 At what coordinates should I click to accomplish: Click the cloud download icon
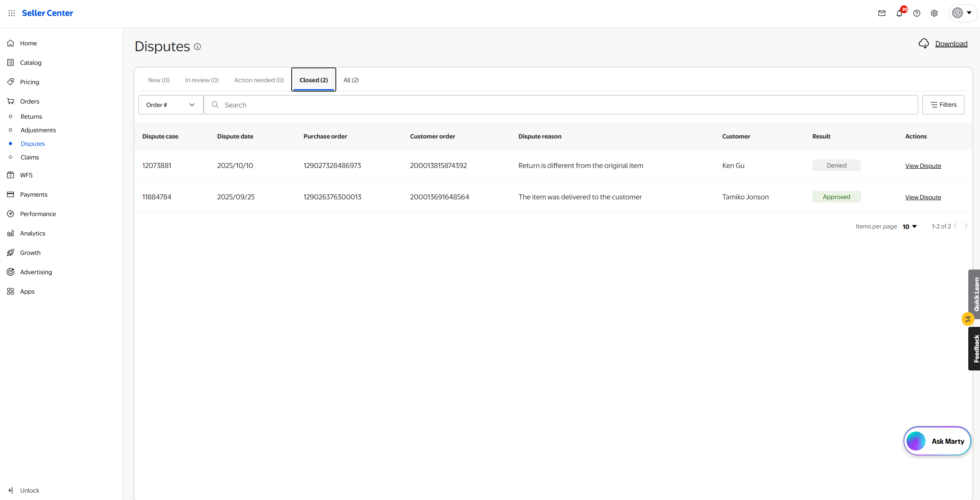click(924, 43)
